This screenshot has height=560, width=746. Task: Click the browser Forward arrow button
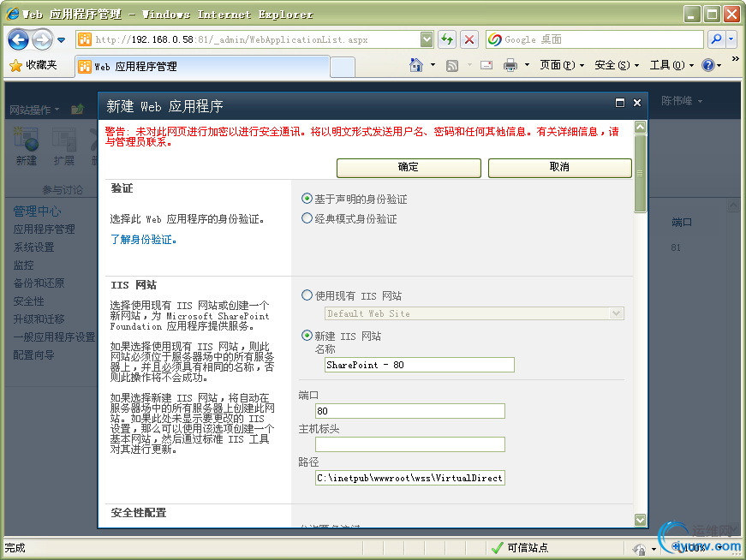click(42, 39)
